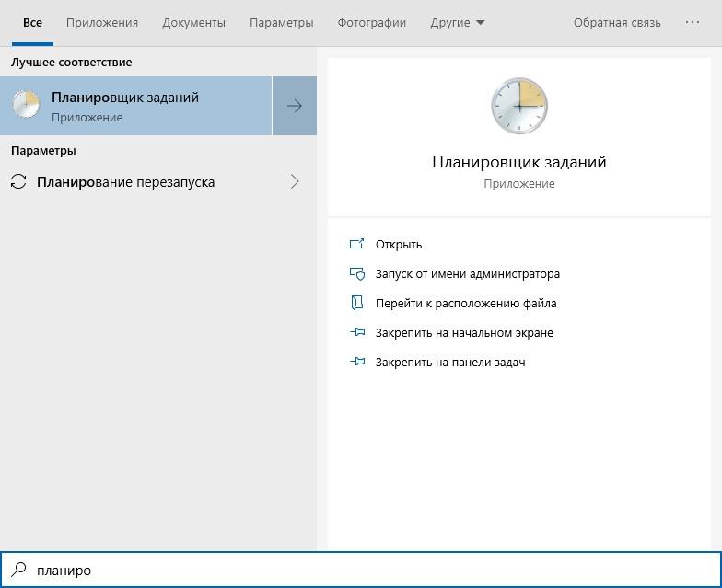Click the pin icon for начальном экране
The height and width of the screenshot is (588, 722).
point(357,331)
